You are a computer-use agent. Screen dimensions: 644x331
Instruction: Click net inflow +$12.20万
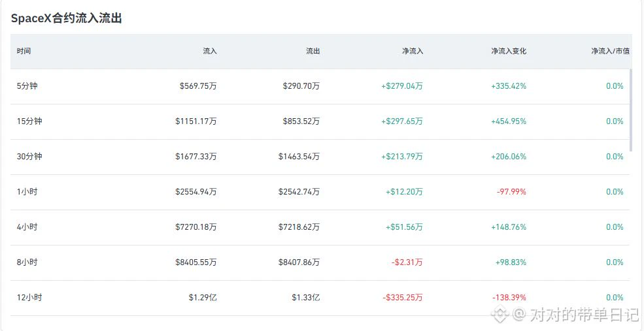click(x=404, y=192)
